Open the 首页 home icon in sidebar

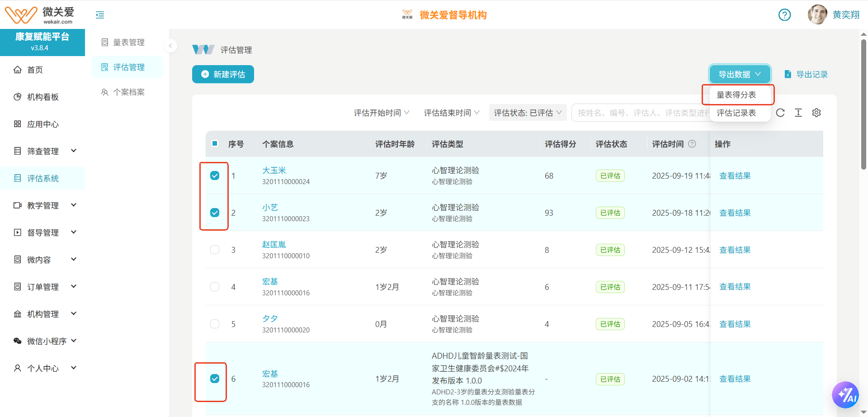pyautogui.click(x=18, y=69)
